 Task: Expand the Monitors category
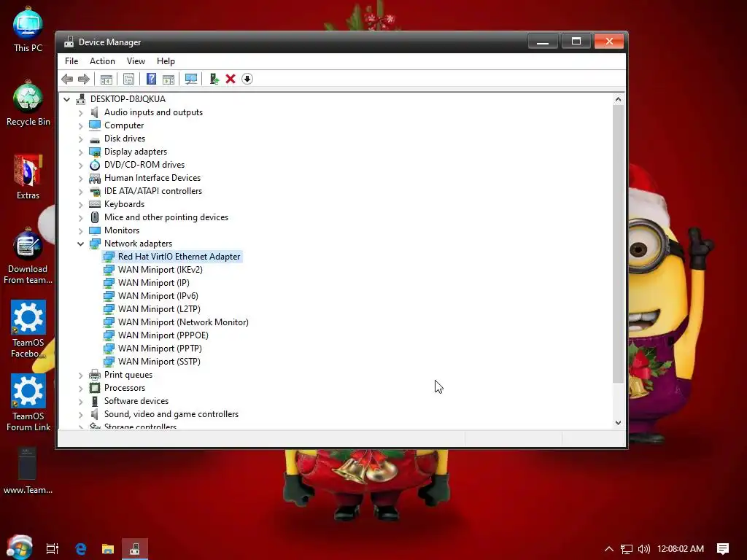pyautogui.click(x=80, y=230)
